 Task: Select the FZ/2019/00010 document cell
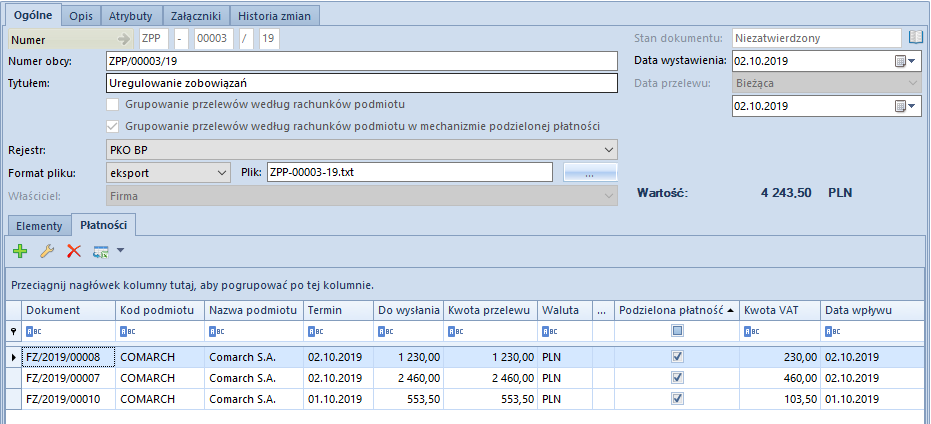tap(68, 399)
